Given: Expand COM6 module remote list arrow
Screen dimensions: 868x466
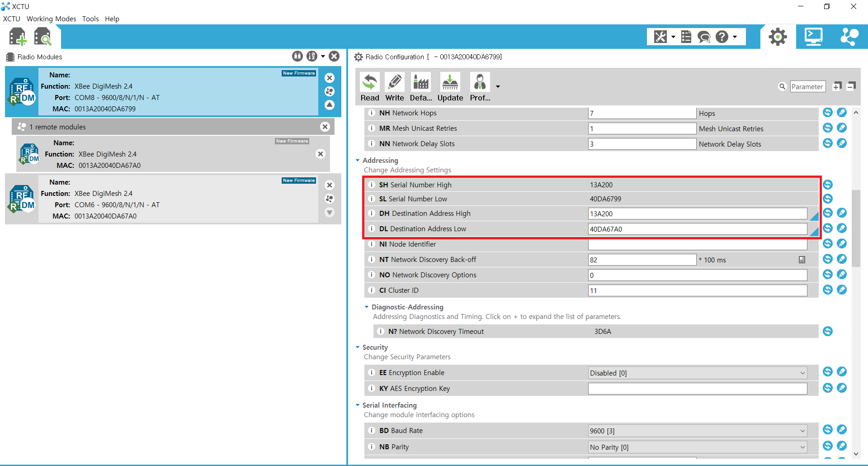Looking at the screenshot, I should click(330, 212).
